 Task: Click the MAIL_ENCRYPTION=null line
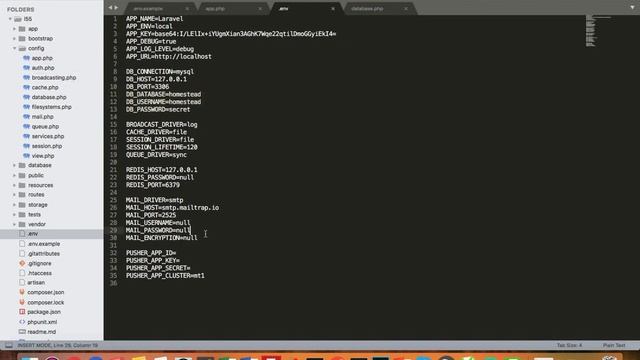(x=162, y=238)
